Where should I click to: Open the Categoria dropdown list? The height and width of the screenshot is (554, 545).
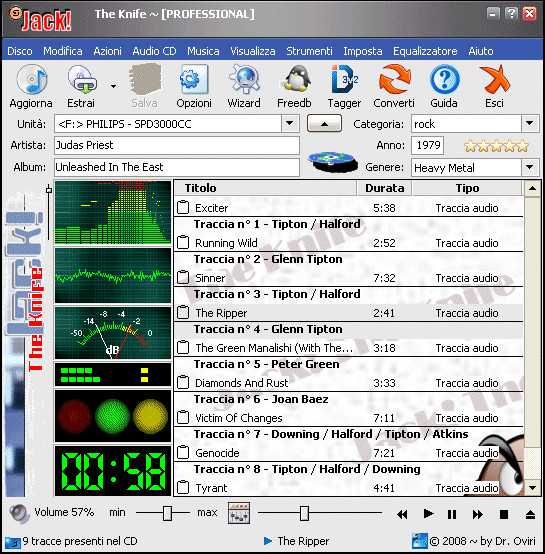pyautogui.click(x=530, y=124)
